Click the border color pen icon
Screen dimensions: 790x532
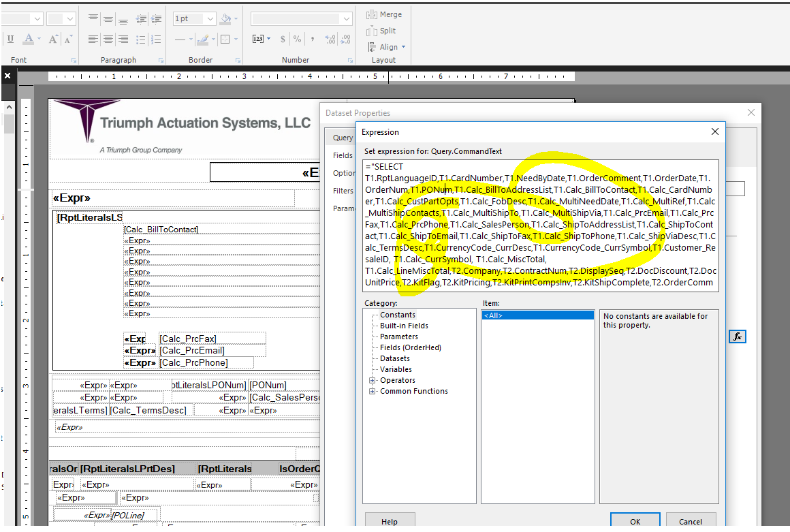(202, 39)
